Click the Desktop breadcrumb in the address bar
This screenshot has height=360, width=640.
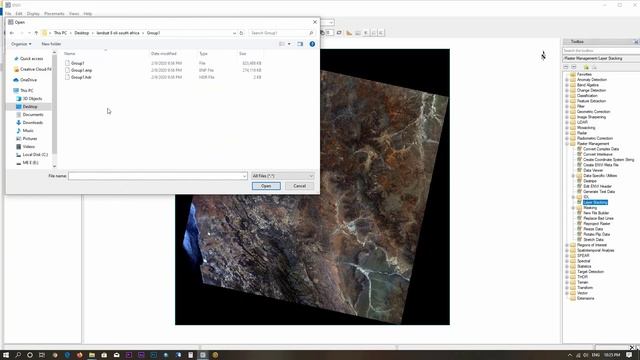[x=82, y=33]
